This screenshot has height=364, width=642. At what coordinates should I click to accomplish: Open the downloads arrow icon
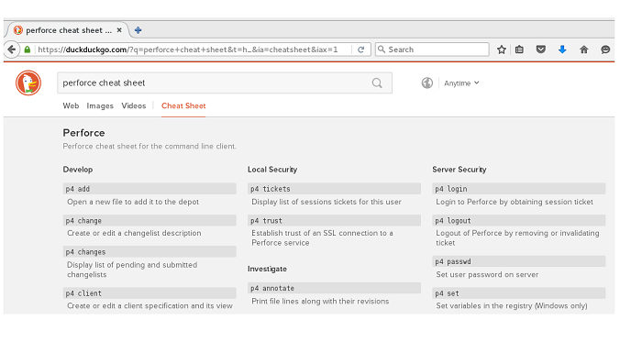tap(562, 50)
